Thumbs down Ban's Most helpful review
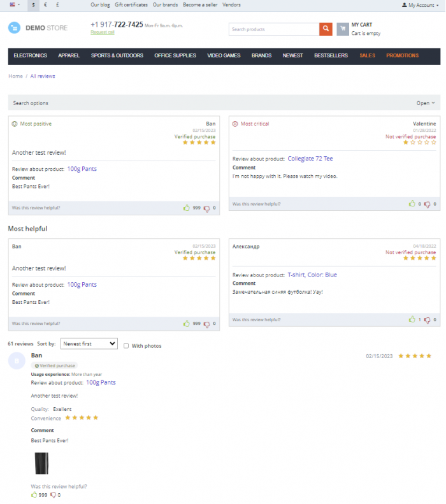446x504 pixels. point(206,324)
